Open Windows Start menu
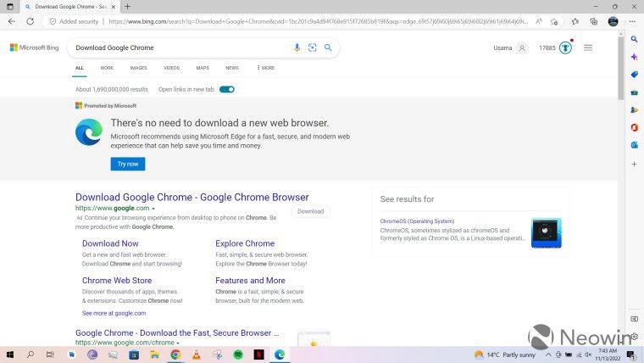644x363 pixels. click(10, 355)
